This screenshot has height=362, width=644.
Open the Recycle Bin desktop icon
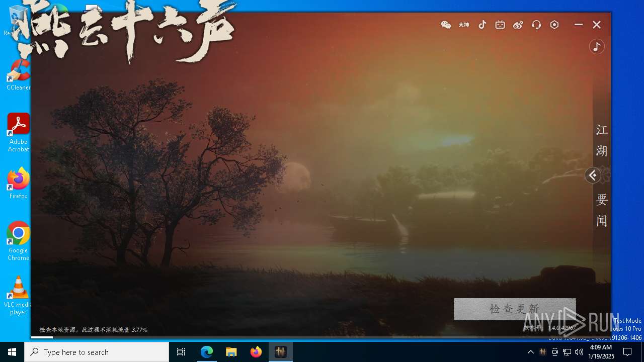click(18, 20)
